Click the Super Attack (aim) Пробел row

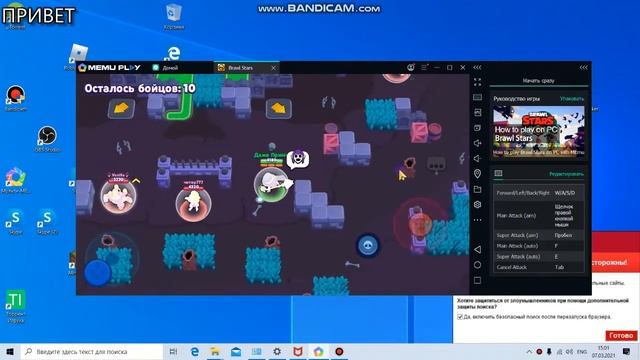click(x=538, y=236)
